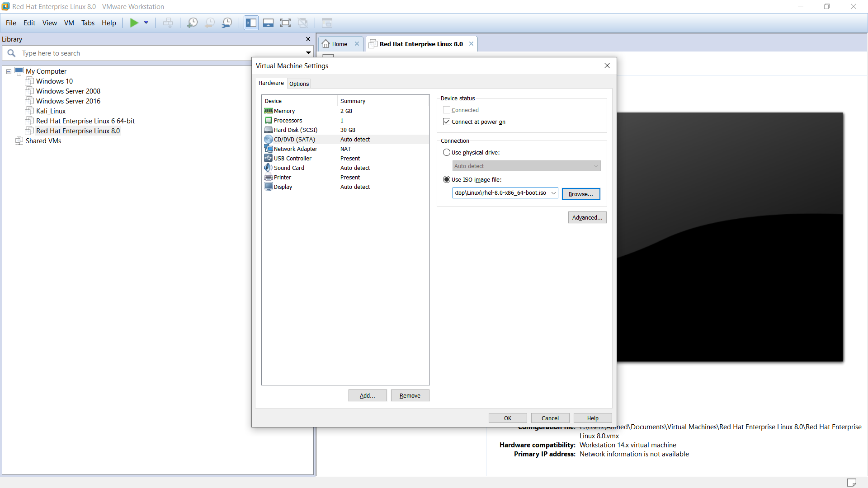Viewport: 868px width, 488px height.
Task: Open the power options dropdown arrow
Action: tap(146, 23)
